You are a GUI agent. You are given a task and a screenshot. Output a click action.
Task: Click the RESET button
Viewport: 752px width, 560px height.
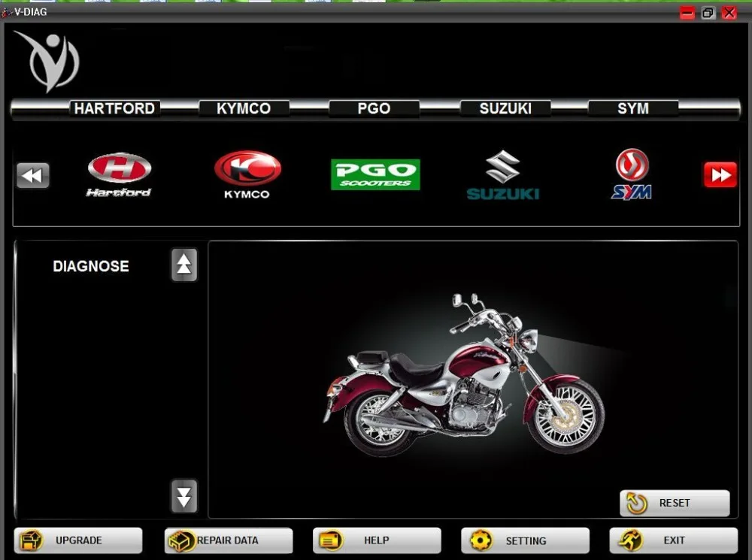coord(675,503)
